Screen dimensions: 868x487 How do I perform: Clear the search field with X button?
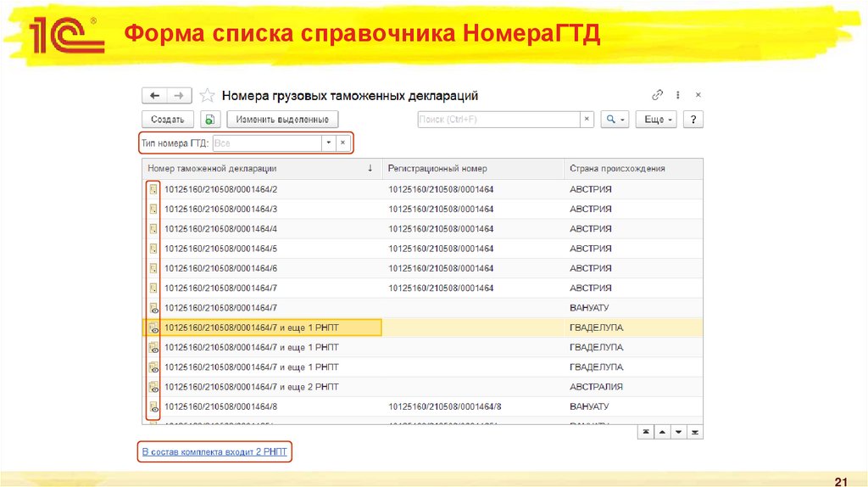[587, 120]
